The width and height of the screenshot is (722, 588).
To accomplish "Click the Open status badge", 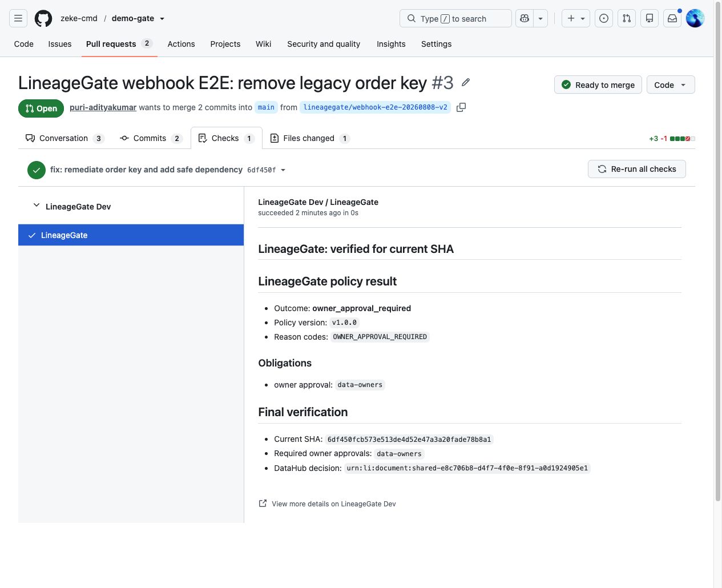I will pos(41,108).
